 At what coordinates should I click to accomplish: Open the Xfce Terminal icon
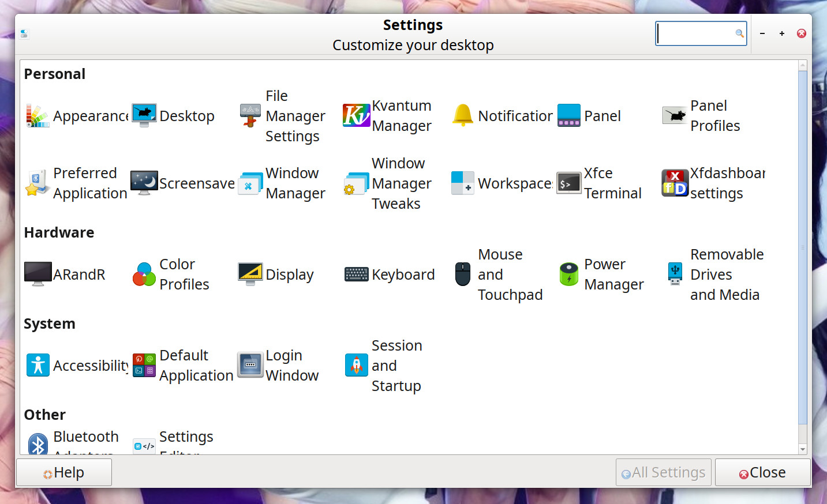coord(569,183)
